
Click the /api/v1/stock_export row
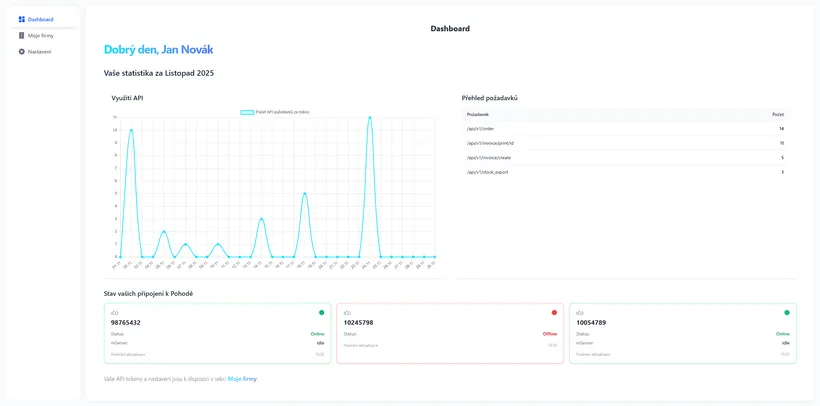625,172
